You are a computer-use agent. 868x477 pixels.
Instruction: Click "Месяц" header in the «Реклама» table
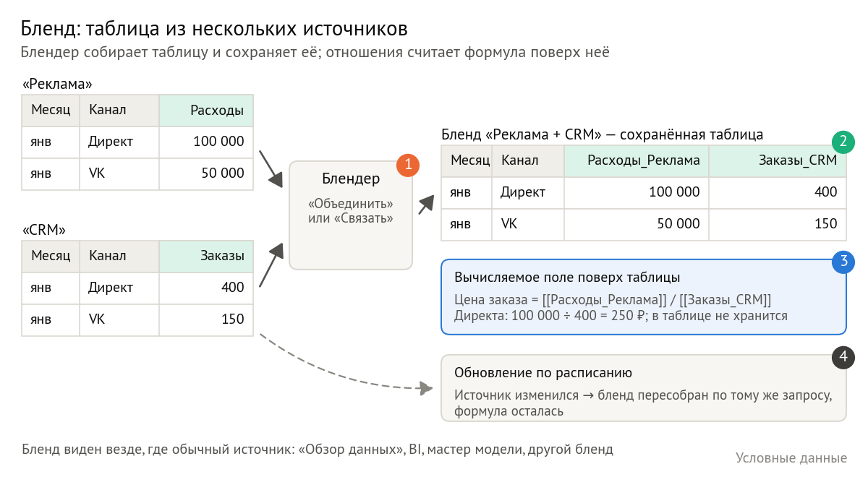[x=51, y=111]
